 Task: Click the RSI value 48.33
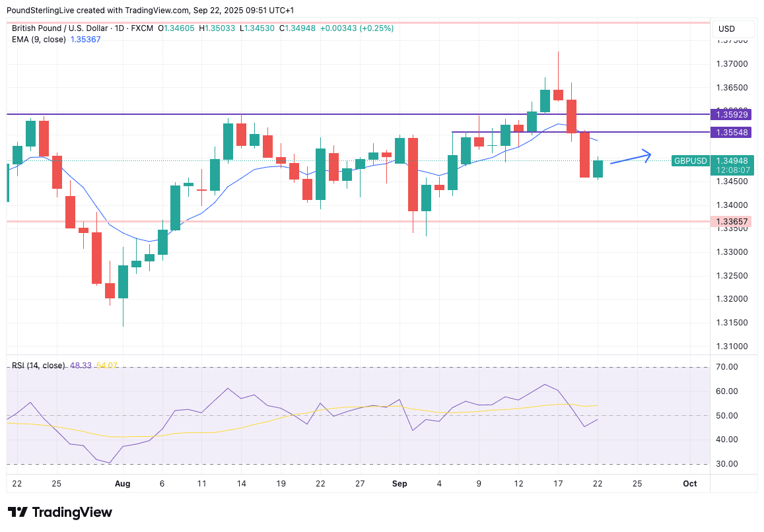pos(80,365)
